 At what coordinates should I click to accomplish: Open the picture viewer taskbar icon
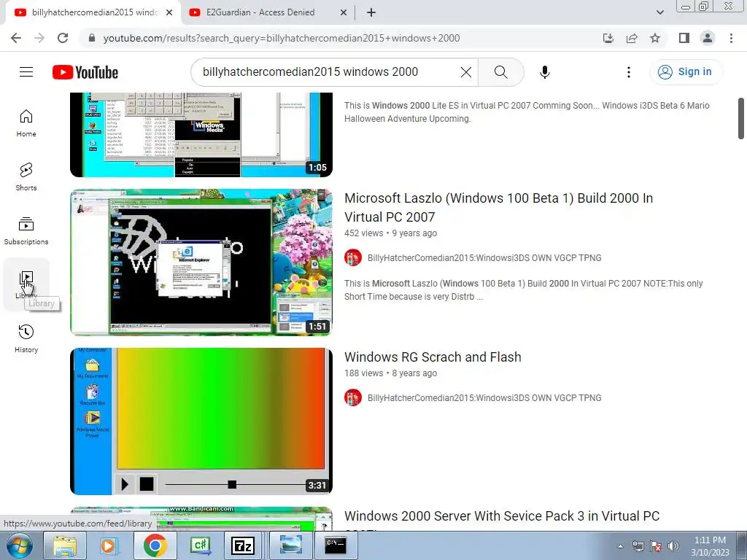pos(291,545)
